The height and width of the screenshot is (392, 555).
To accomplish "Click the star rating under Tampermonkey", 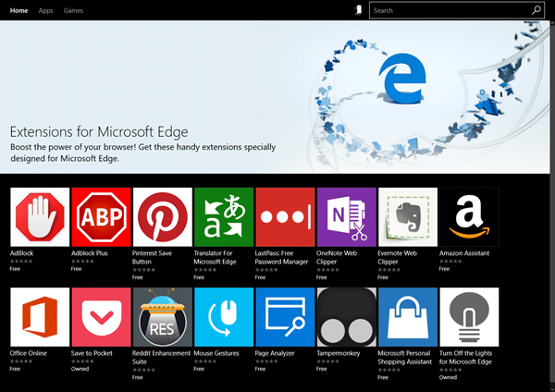I will point(327,361).
